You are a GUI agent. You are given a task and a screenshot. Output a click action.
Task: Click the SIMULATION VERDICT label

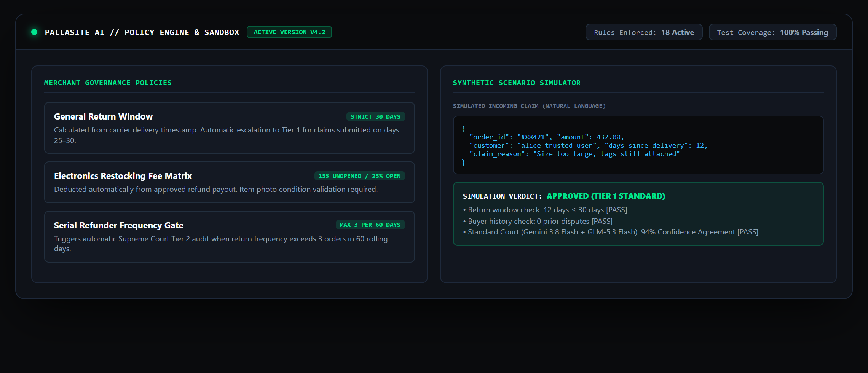(502, 196)
